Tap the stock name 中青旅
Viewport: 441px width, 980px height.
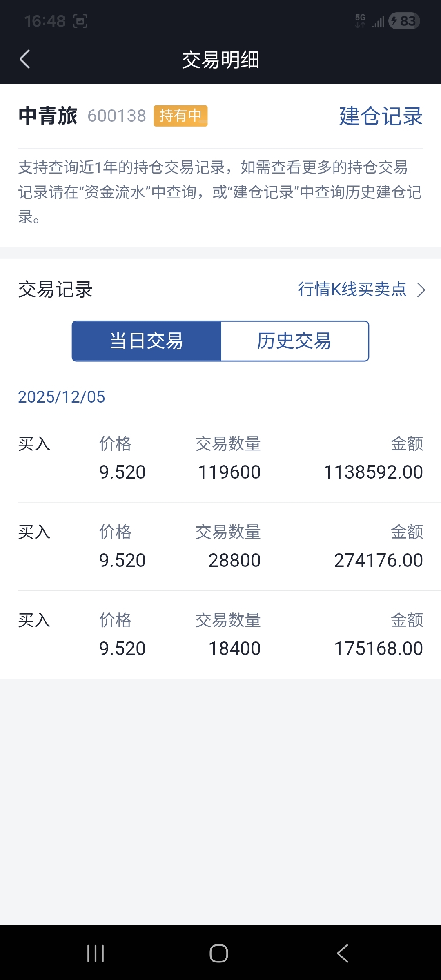click(x=48, y=116)
